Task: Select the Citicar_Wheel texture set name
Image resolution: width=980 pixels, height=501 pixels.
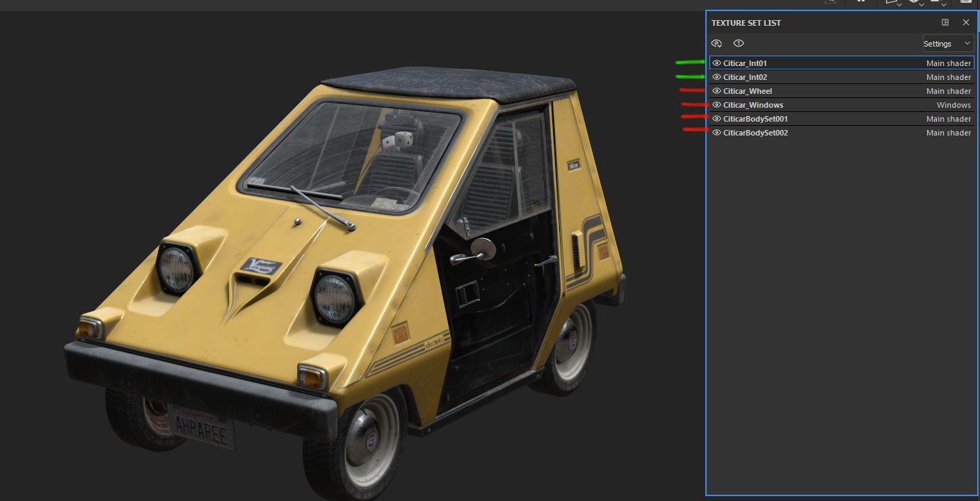Action: 747,91
